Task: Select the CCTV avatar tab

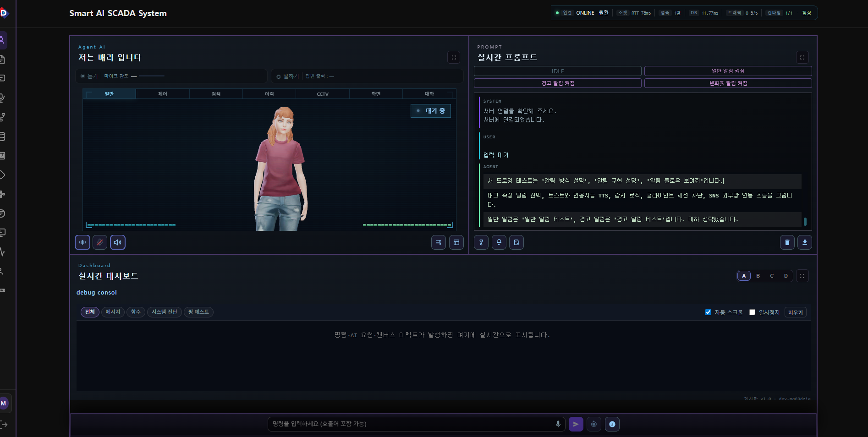Action: 323,94
